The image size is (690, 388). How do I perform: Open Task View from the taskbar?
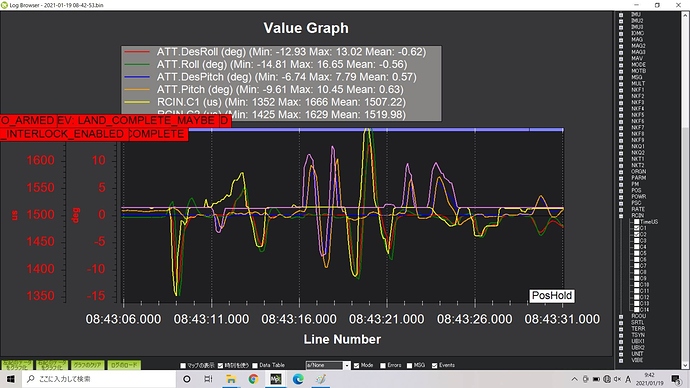209,379
